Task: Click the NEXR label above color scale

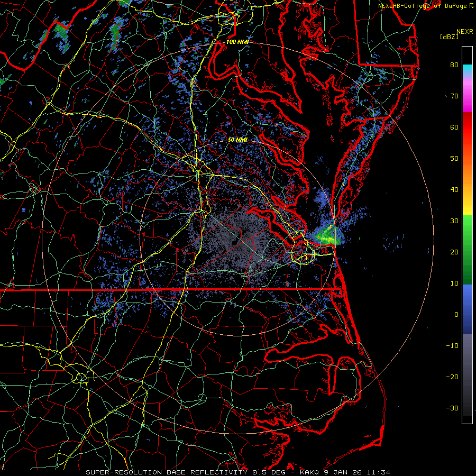Action: [x=465, y=32]
